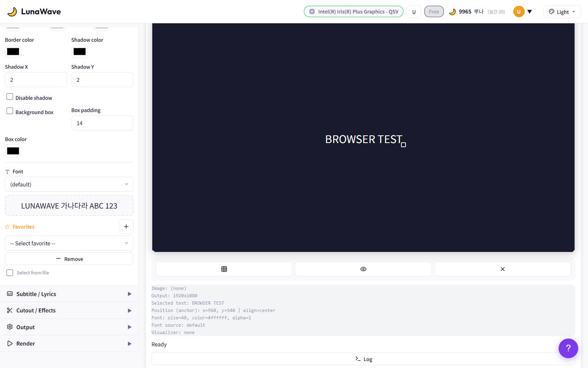Image resolution: width=588 pixels, height=368 pixels.
Task: Enable the Disable shadow checkbox
Action: click(x=10, y=97)
